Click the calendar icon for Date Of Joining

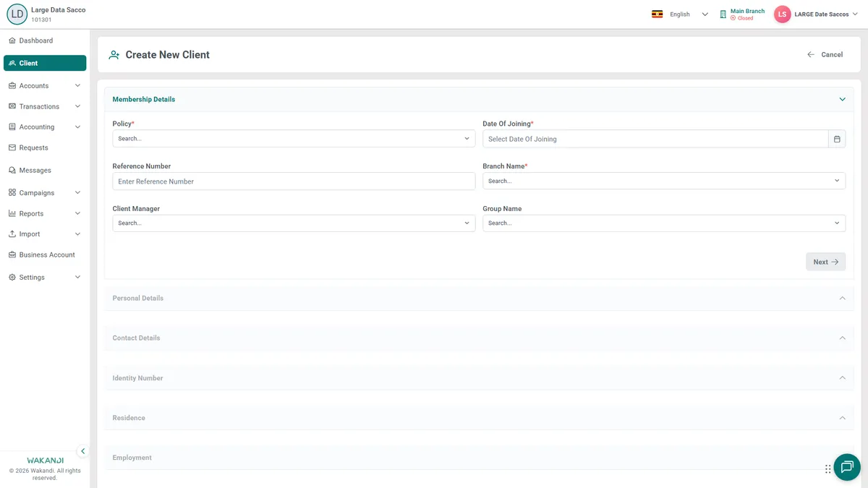(837, 139)
